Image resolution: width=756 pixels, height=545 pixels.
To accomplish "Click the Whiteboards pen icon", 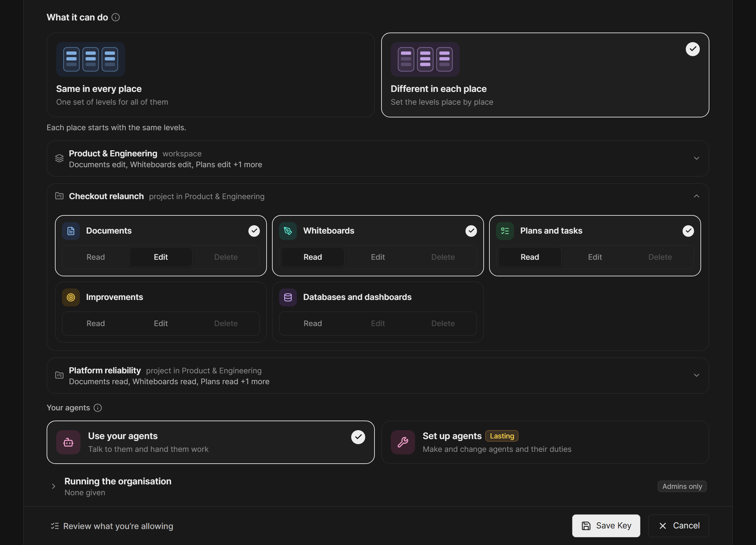I will pyautogui.click(x=288, y=231).
